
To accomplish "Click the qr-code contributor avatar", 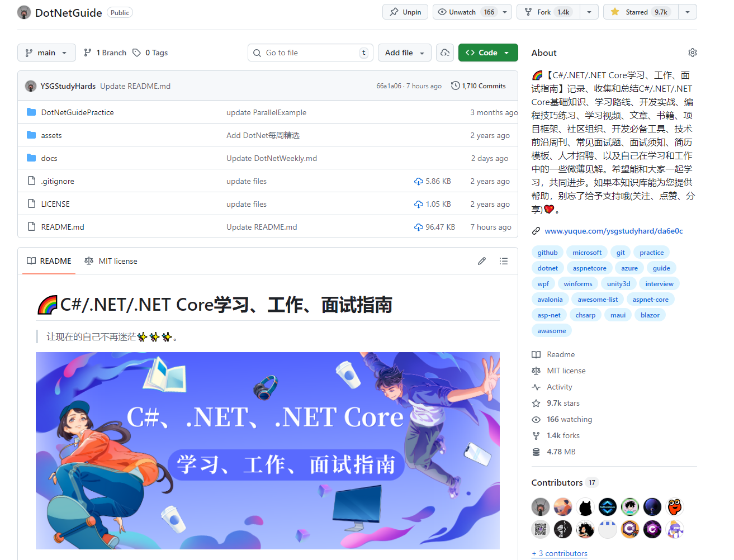I will [541, 529].
